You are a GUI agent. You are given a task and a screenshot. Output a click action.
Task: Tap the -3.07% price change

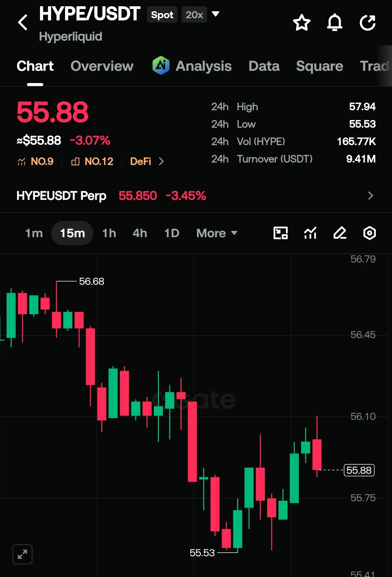pyautogui.click(x=90, y=141)
